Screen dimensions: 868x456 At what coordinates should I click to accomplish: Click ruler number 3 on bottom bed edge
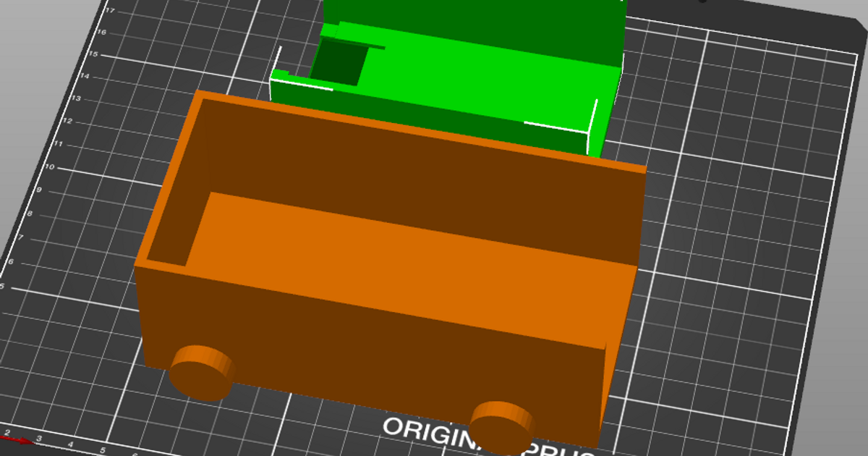pos(39,439)
